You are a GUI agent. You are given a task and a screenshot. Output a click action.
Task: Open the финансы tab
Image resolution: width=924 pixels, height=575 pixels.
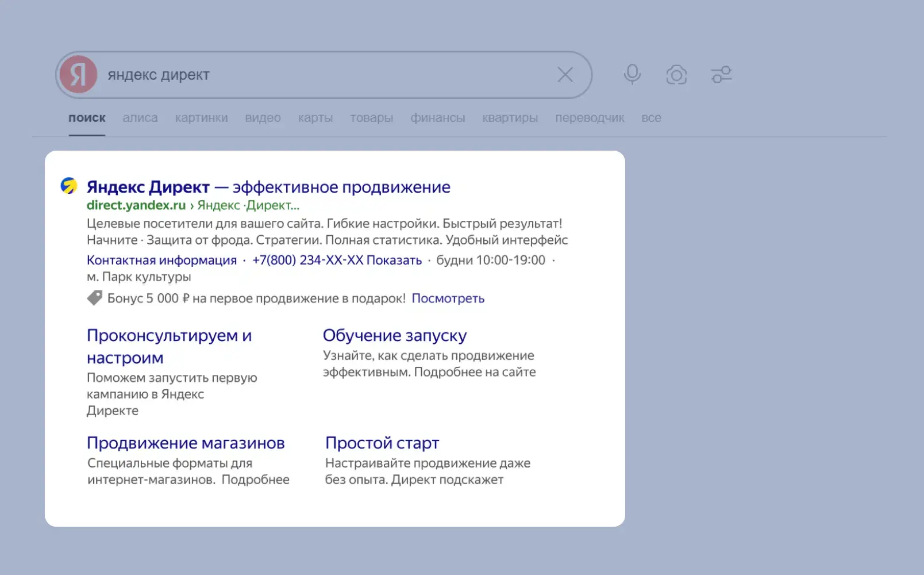(x=438, y=118)
